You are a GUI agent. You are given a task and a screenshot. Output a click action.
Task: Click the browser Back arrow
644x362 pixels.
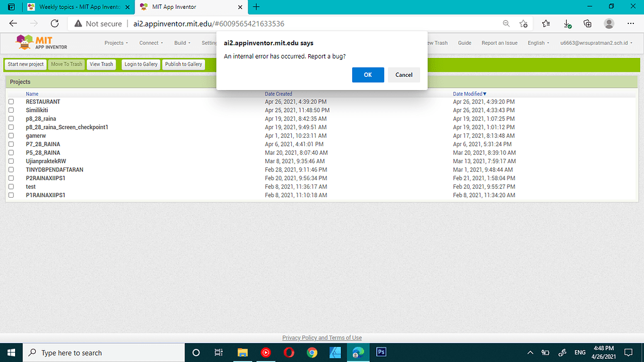click(x=13, y=23)
